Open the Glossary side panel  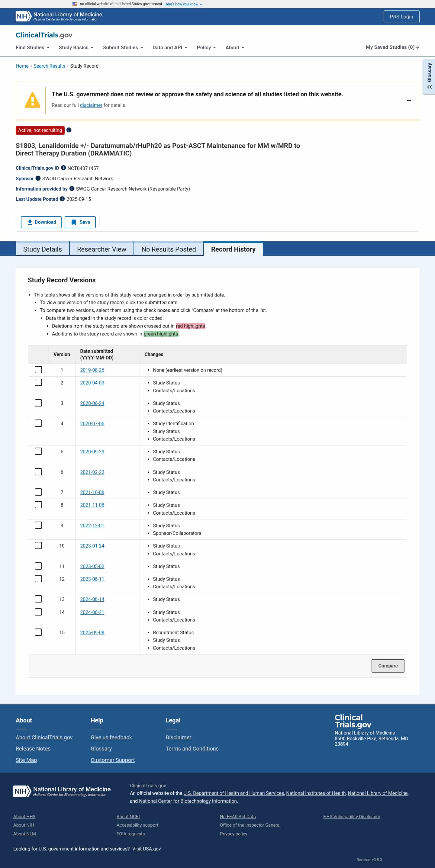point(429,77)
